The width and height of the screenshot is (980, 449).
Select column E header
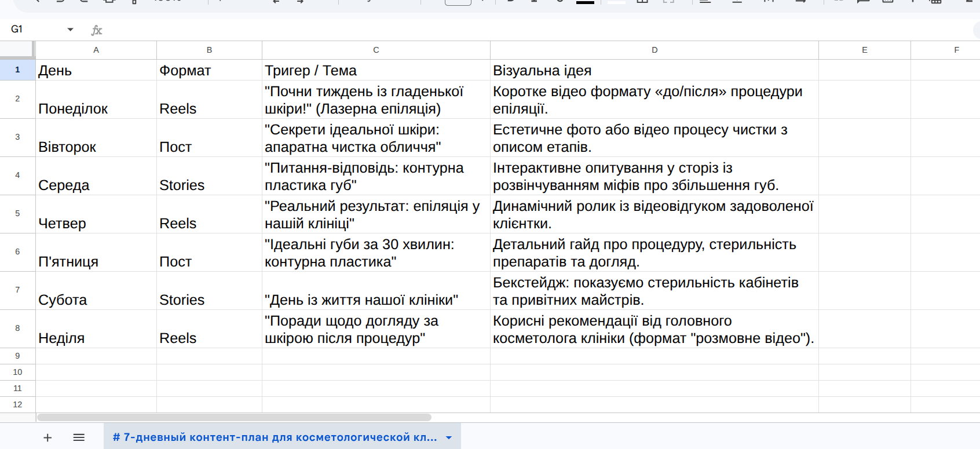[x=865, y=50]
